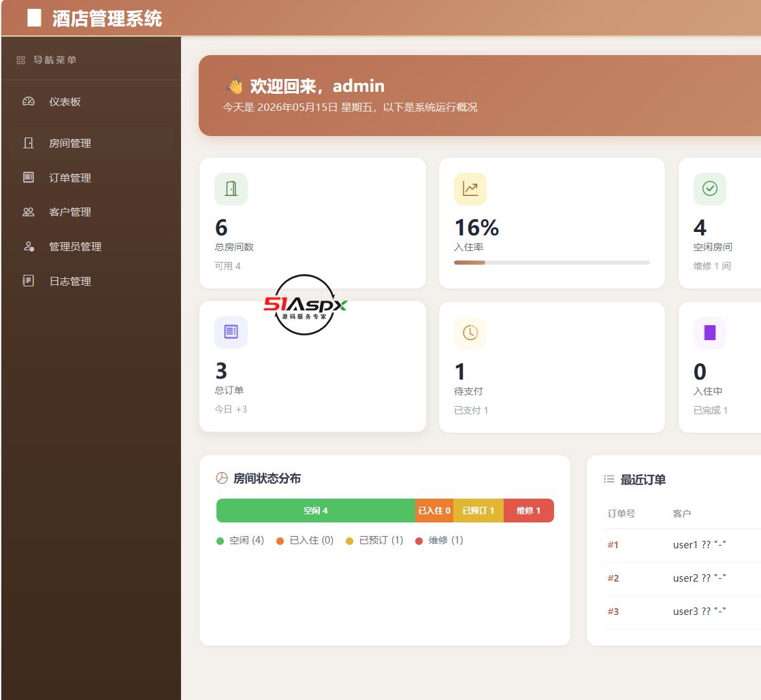
Task: Click the log management notebook icon
Action: 29,281
